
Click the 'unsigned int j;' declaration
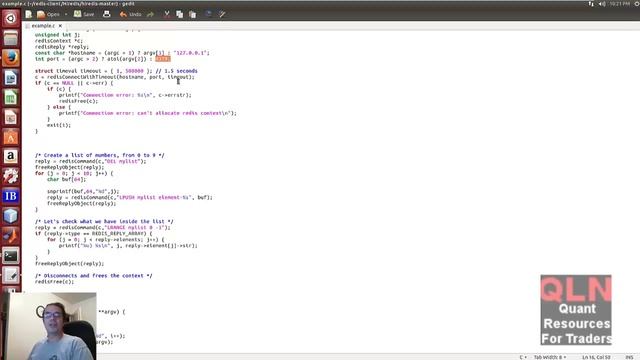pyautogui.click(x=58, y=35)
